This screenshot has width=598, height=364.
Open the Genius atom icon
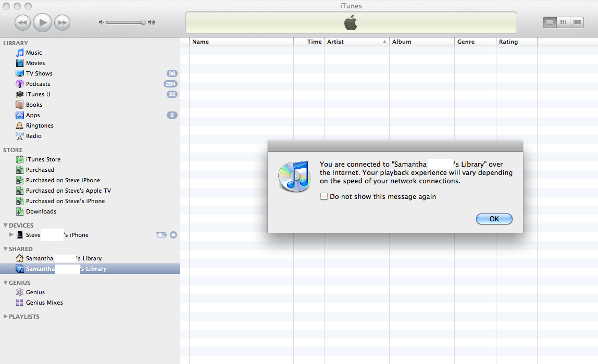click(x=19, y=292)
